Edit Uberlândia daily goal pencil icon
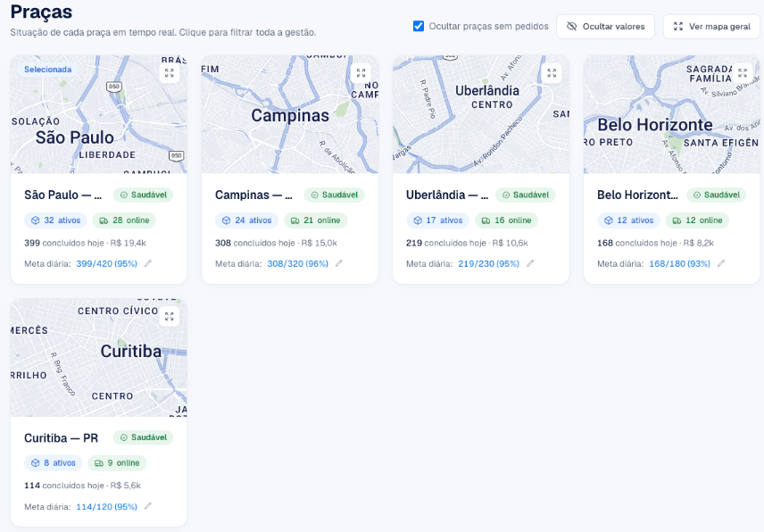 530,263
